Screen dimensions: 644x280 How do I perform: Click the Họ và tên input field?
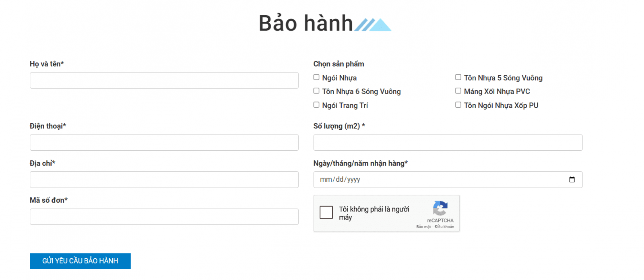(164, 80)
